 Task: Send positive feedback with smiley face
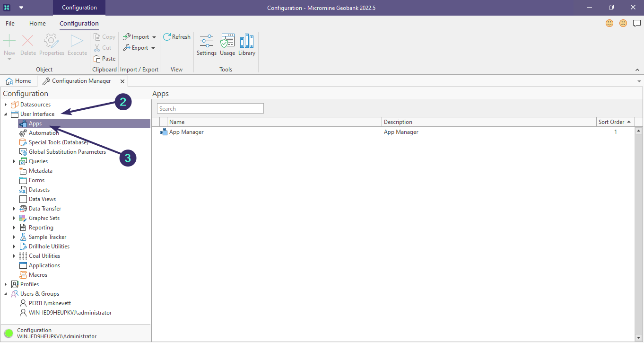(609, 23)
